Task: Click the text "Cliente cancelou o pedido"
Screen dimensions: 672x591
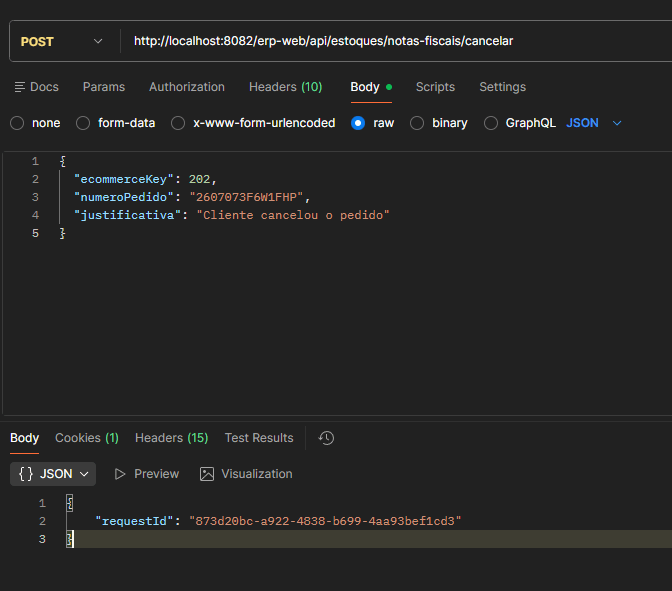Action: click(x=293, y=215)
